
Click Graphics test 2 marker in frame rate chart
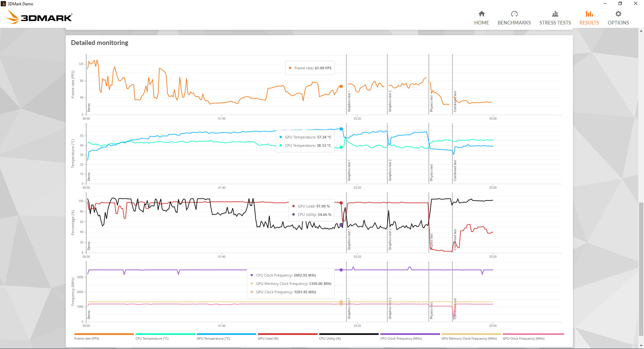pos(390,101)
